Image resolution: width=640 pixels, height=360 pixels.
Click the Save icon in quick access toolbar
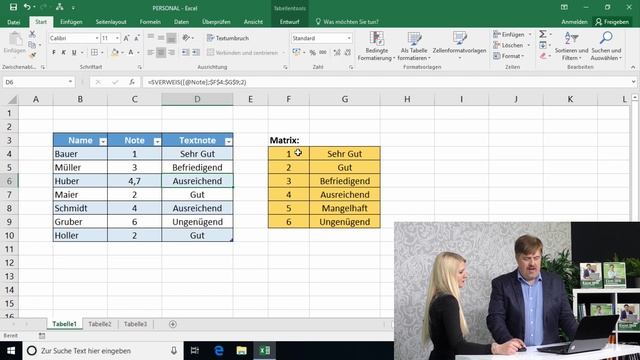pyautogui.click(x=13, y=7)
